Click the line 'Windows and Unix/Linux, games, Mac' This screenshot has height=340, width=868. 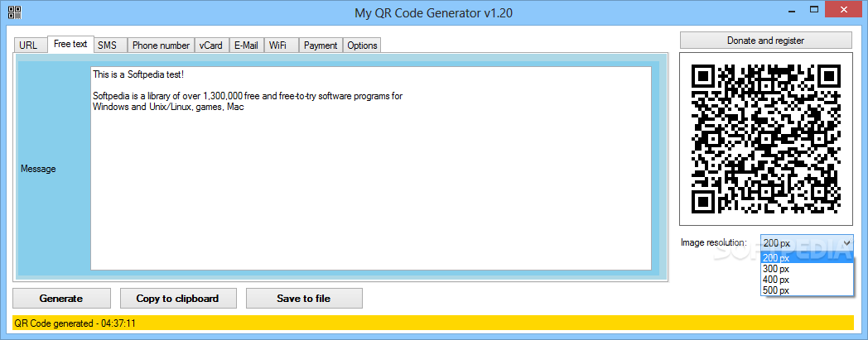click(169, 108)
